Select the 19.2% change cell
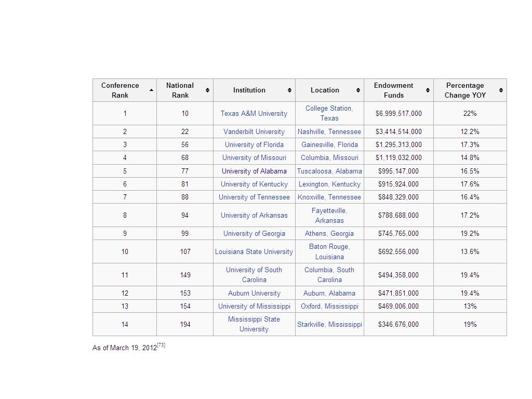This screenshot has width=532, height=399. click(x=470, y=234)
